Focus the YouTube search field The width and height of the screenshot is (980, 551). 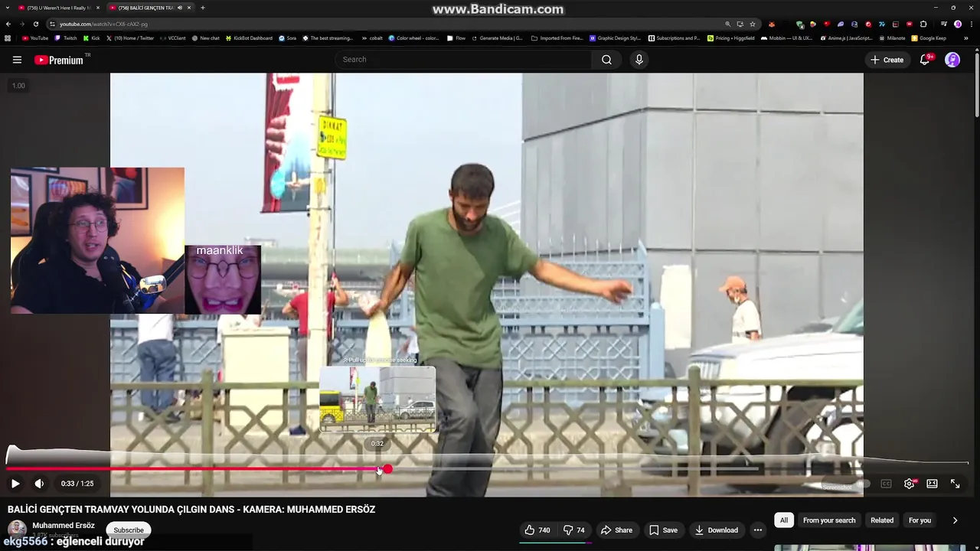(x=463, y=60)
